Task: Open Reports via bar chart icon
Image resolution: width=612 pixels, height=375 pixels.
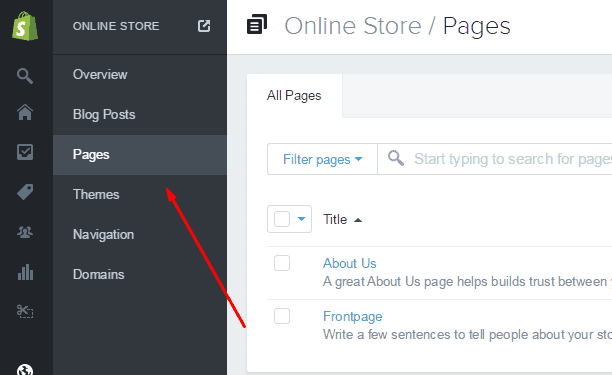Action: tap(25, 272)
